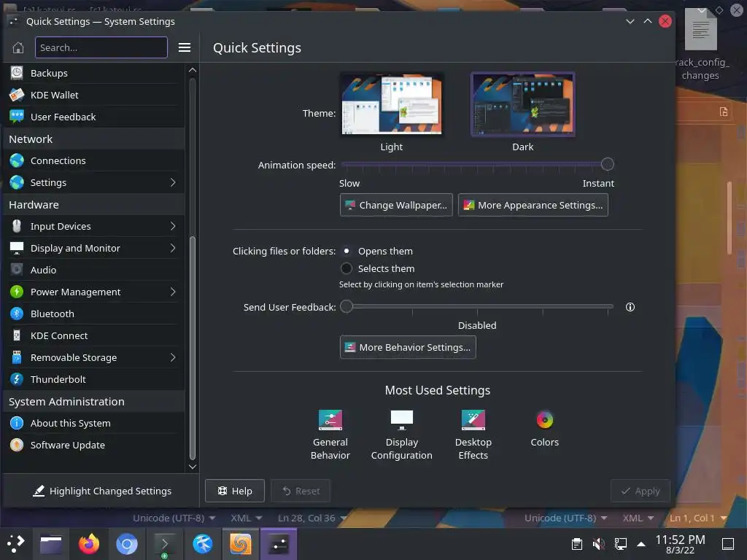Open network Connections
Screen dimensions: 747x560
pyautogui.click(x=93, y=160)
